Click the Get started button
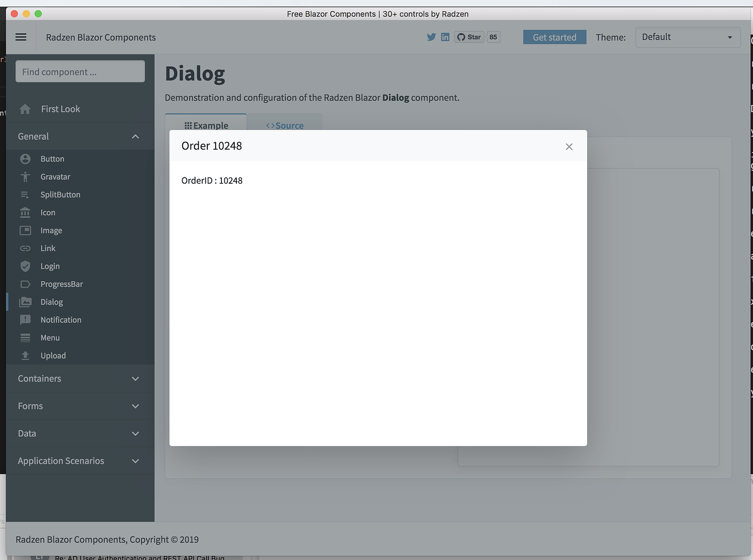Screen dimensions: 753x560 click(x=555, y=38)
